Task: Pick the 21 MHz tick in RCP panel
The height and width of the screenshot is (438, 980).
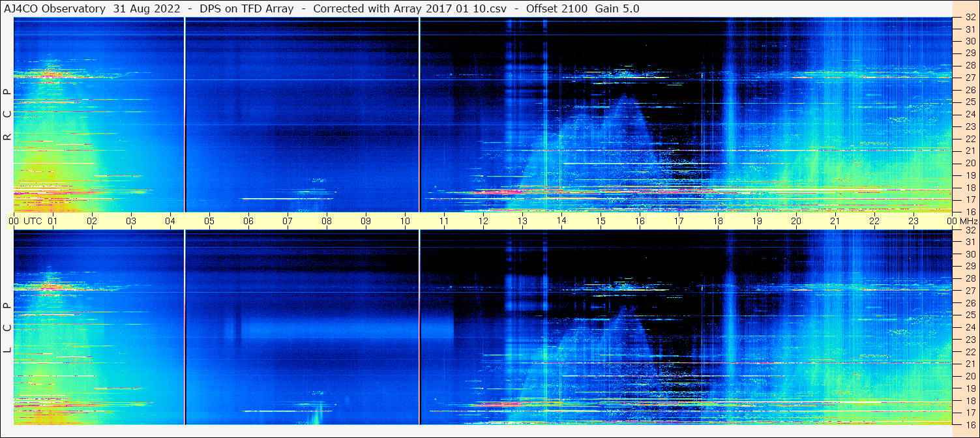Action: tap(969, 151)
